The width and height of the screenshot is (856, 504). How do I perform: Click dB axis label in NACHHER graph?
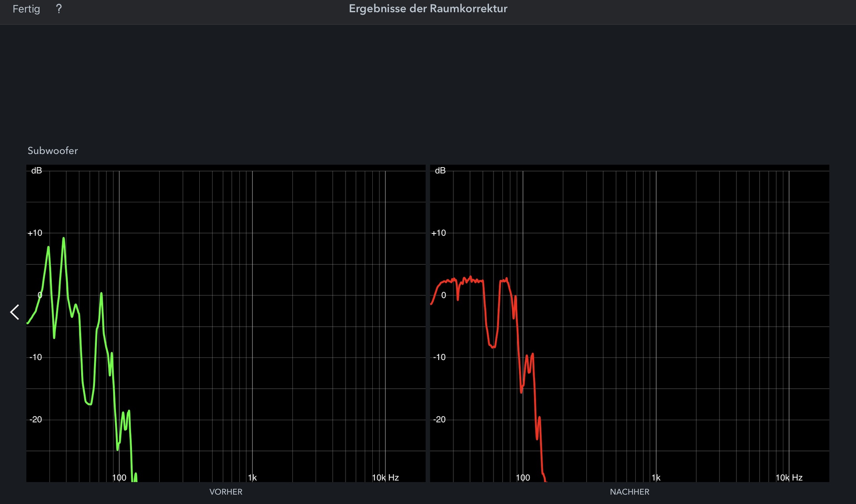(x=440, y=171)
